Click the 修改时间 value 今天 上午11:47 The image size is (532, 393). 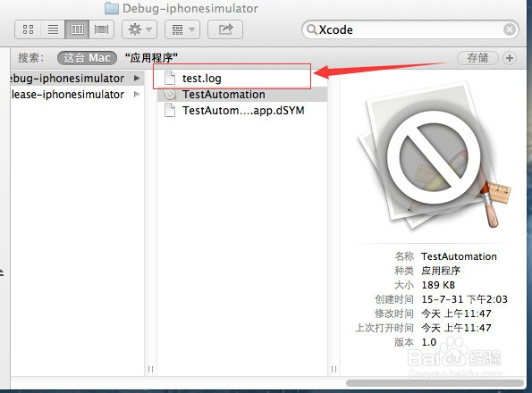coord(456,314)
